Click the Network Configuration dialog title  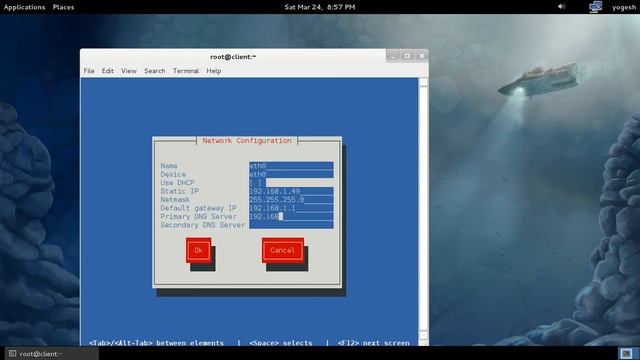click(247, 140)
